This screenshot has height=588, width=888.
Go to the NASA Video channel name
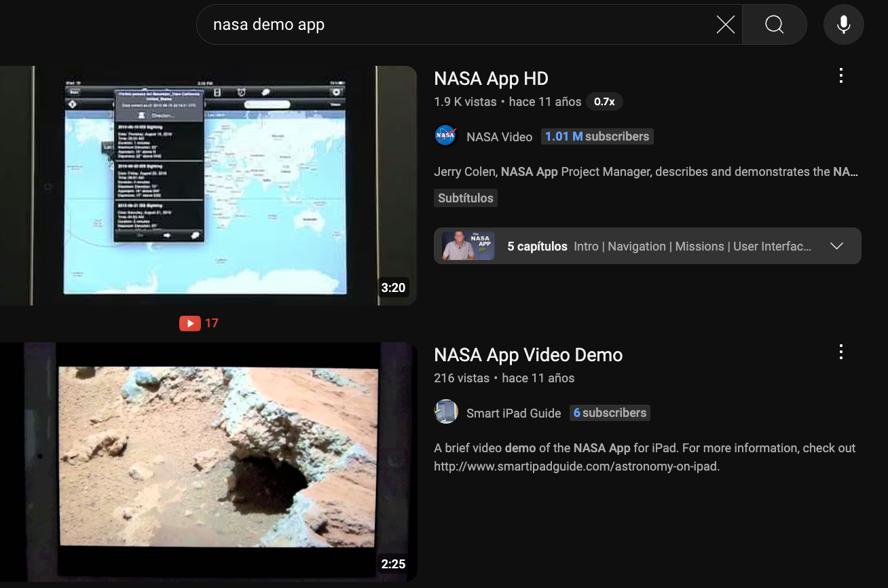pos(499,137)
